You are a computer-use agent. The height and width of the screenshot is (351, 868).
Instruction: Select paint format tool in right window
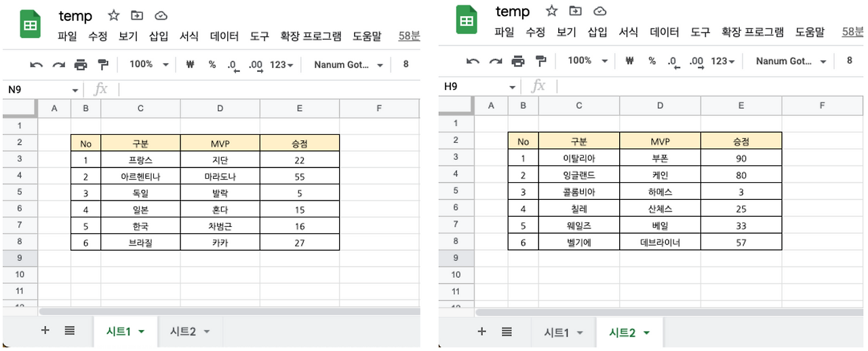pos(540,61)
